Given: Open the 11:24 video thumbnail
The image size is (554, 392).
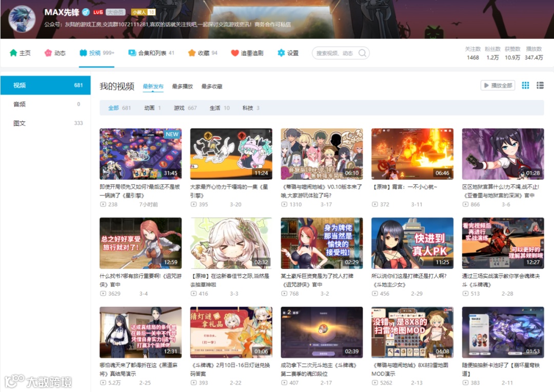Looking at the screenshot, I should click(231, 154).
